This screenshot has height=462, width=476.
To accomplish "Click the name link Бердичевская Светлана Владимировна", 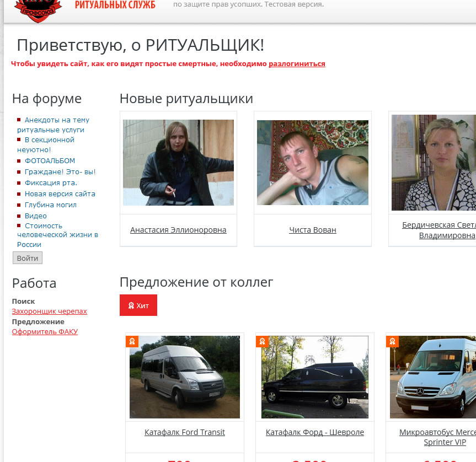I will click(438, 230).
